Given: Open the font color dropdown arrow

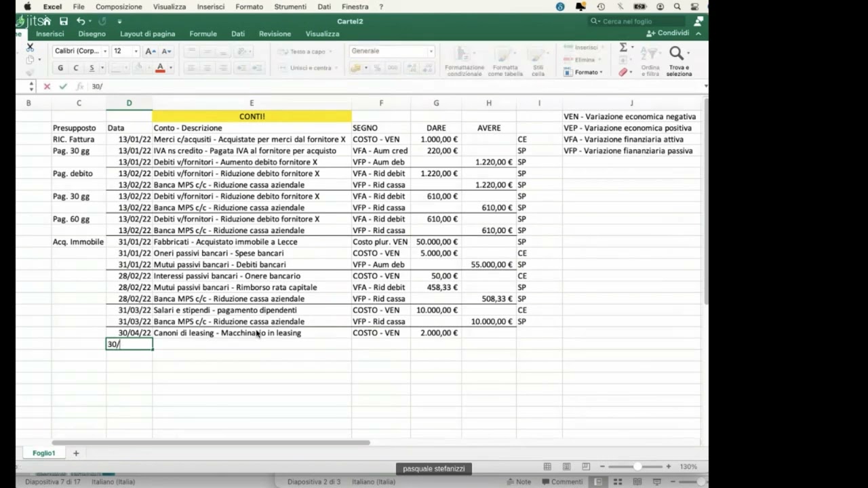Looking at the screenshot, I should pyautogui.click(x=170, y=68).
